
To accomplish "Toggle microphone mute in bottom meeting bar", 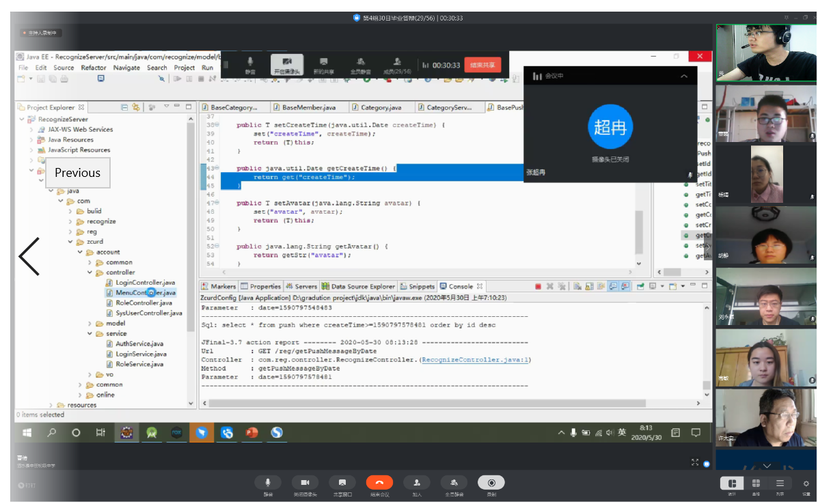I will pos(268,483).
